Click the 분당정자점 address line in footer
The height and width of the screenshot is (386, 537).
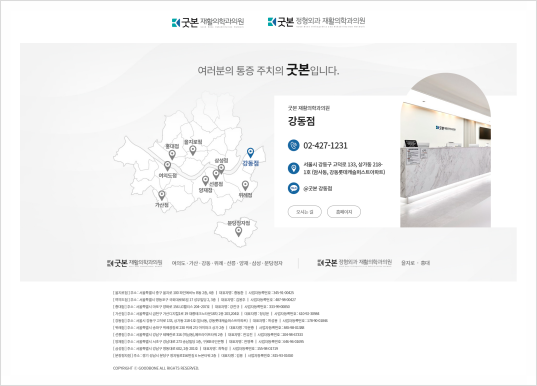click(x=203, y=356)
